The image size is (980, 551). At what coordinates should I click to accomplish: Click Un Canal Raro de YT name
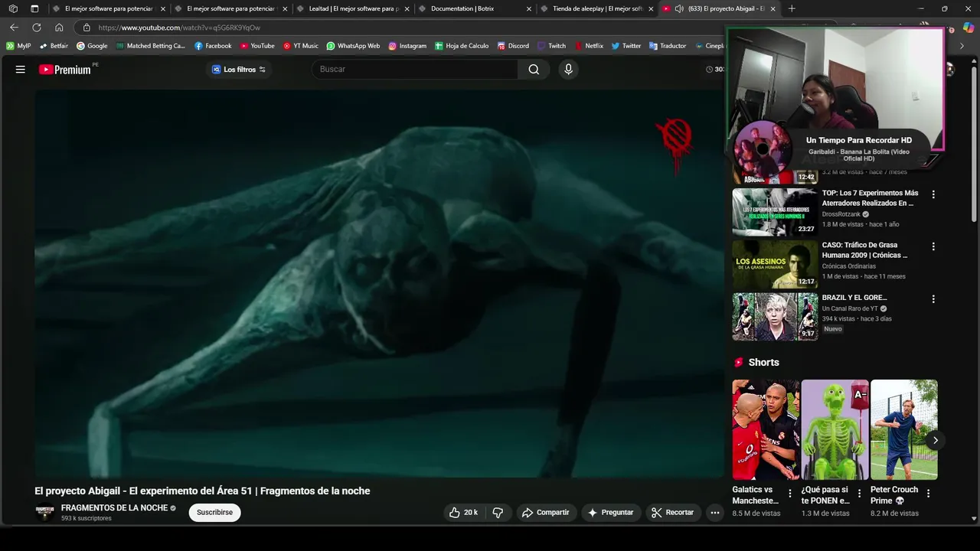tap(850, 309)
